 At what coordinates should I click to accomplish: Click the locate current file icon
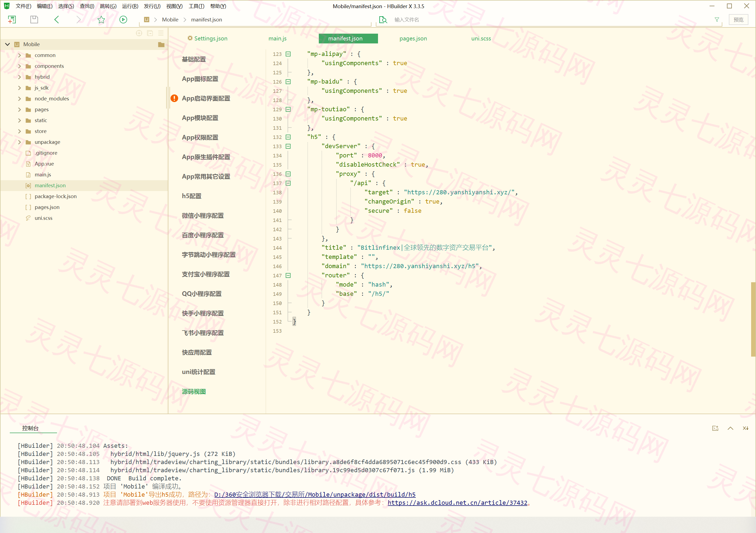tap(139, 33)
